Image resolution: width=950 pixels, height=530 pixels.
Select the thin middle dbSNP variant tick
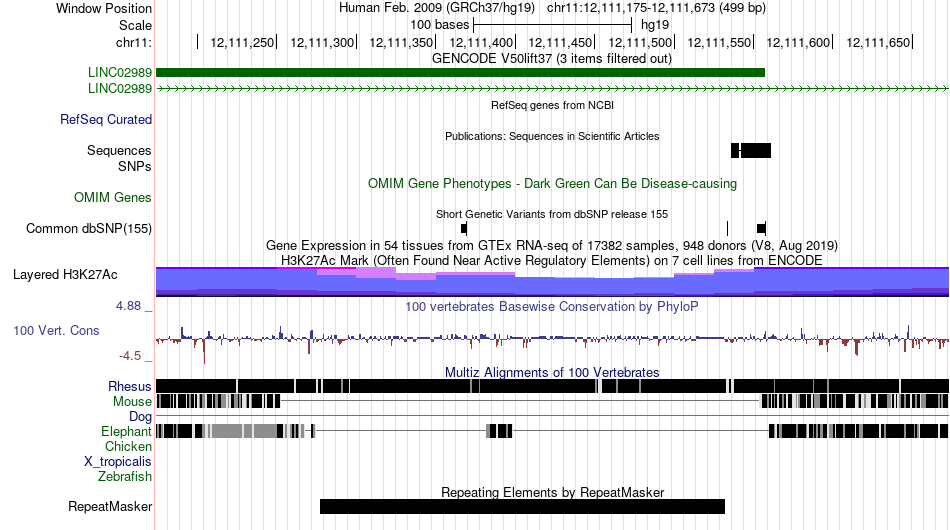[x=728, y=228]
